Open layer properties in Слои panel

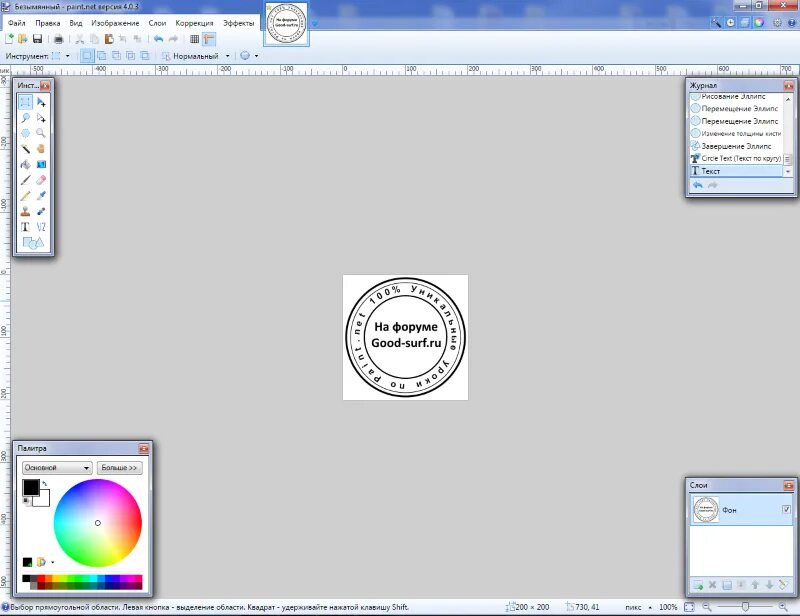click(x=783, y=585)
